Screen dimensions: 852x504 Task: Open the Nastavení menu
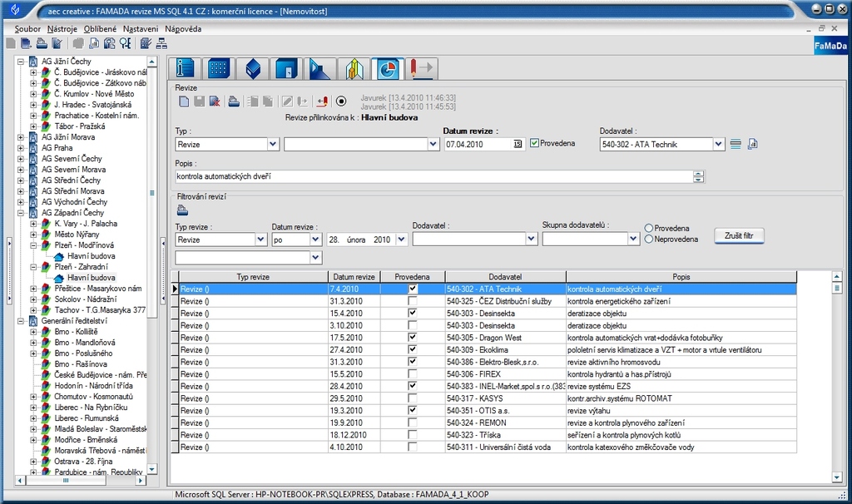tap(141, 29)
